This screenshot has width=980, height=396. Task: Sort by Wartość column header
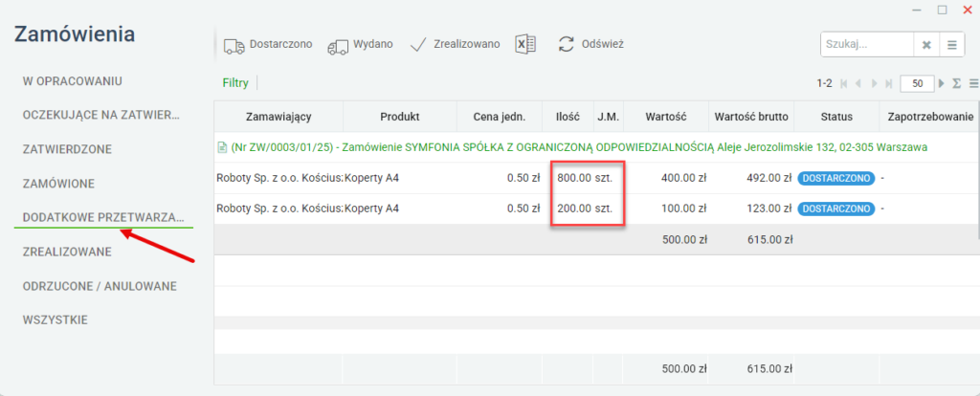coord(666,116)
